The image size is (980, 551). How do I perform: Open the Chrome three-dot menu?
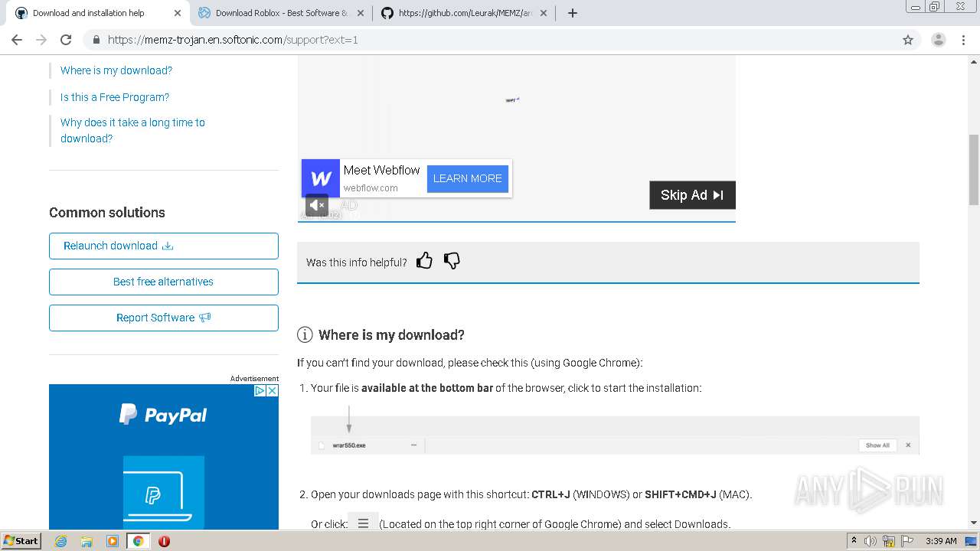click(962, 40)
